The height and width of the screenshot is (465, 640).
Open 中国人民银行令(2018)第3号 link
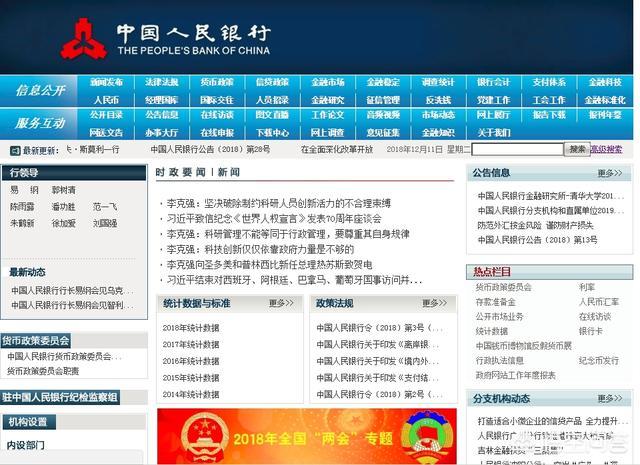(380, 328)
